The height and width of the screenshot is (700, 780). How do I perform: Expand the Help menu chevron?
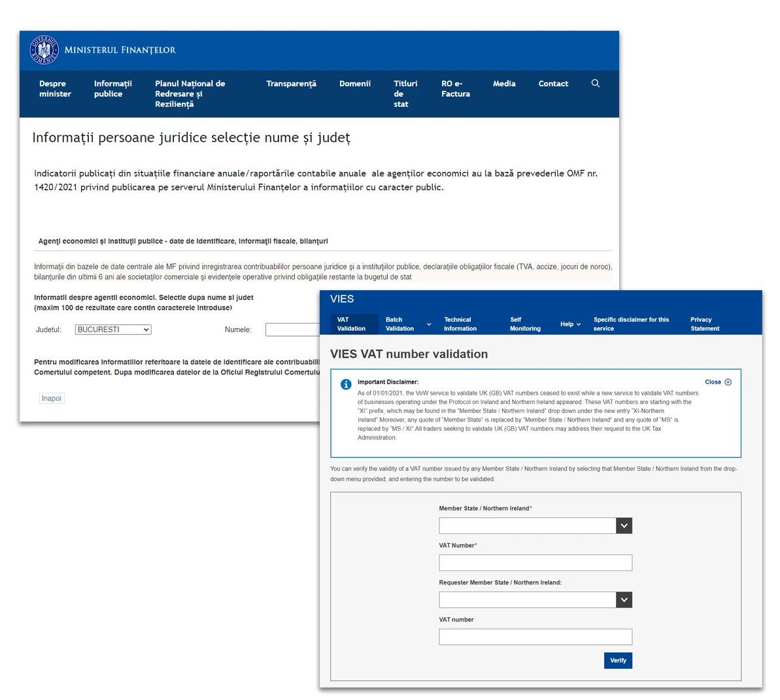[x=578, y=324]
